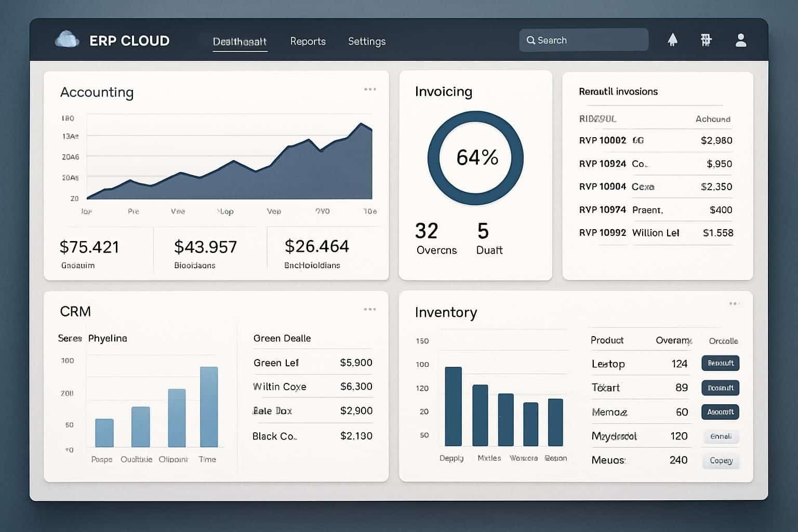Open the notifications icon in header

(x=672, y=40)
